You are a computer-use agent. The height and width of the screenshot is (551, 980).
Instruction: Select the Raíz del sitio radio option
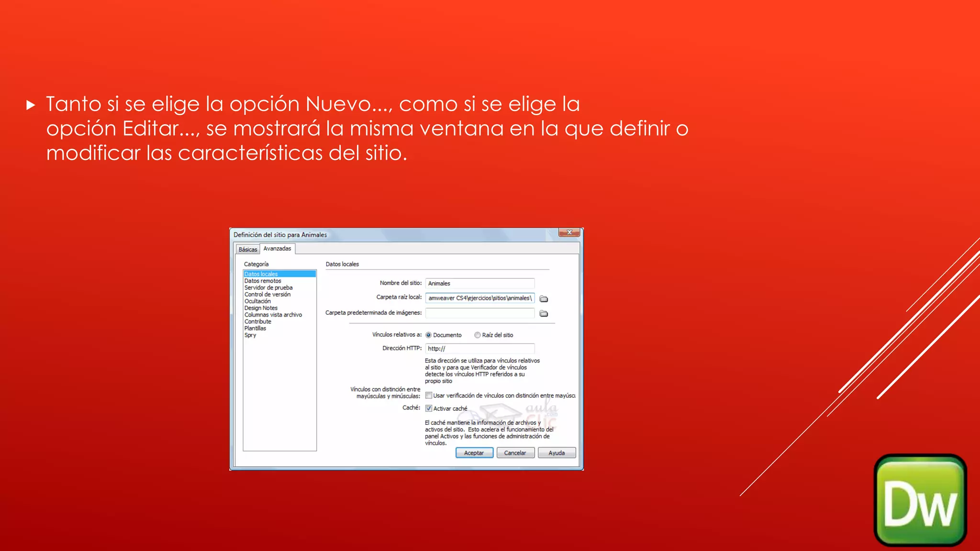click(x=478, y=335)
